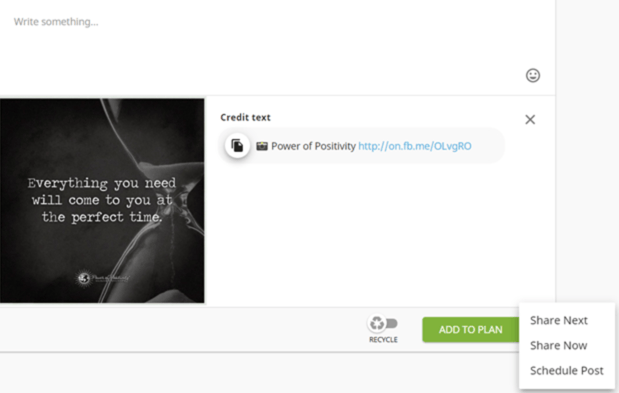
Task: Copy credit text with the clipboard icon
Action: click(237, 146)
